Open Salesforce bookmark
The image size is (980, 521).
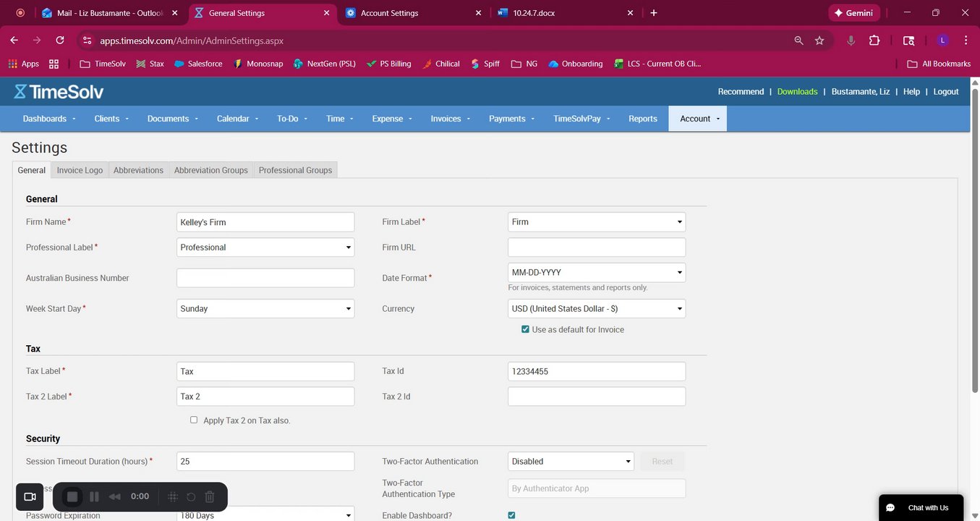[197, 64]
